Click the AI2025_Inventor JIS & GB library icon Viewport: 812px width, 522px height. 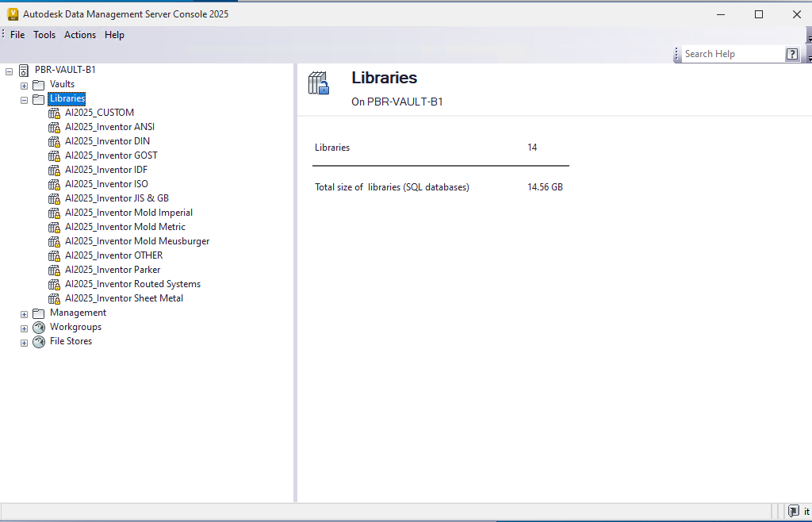[55, 199]
